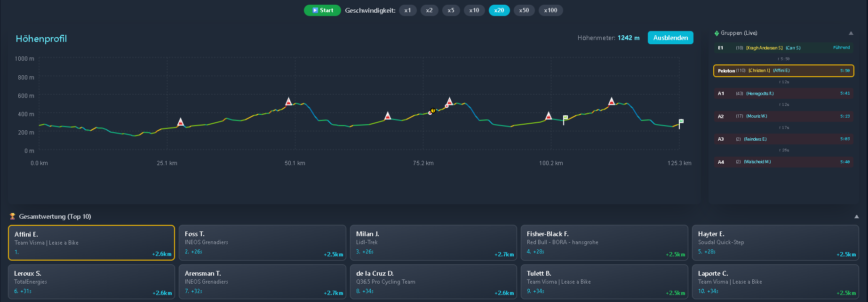Click the Ausblenden button for Höhenprofil
868x302 pixels.
pyautogui.click(x=670, y=38)
